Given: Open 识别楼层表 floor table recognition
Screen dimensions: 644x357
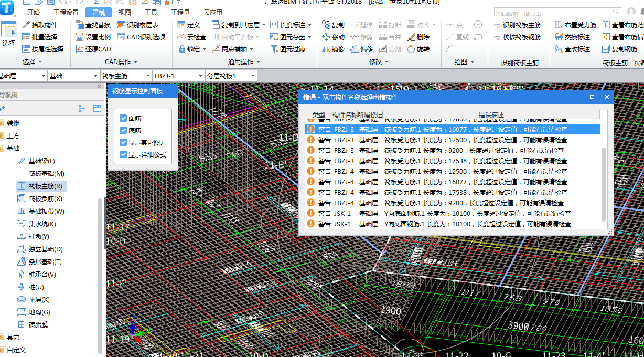Looking at the screenshot, I should point(138,25).
